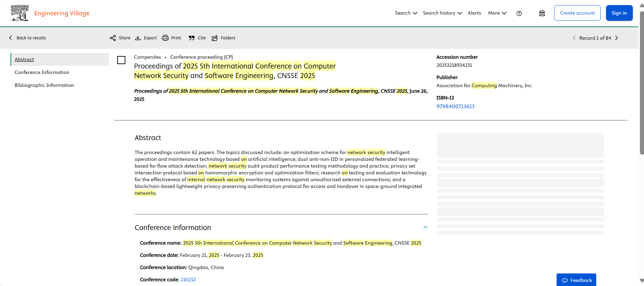Open the Search history dropdown

click(x=442, y=13)
